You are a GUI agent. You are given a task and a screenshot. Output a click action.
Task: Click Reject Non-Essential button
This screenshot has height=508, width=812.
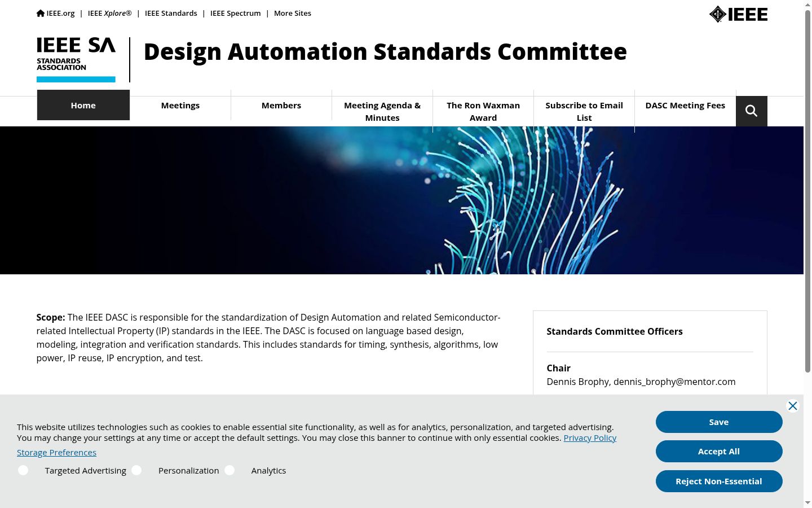click(719, 481)
